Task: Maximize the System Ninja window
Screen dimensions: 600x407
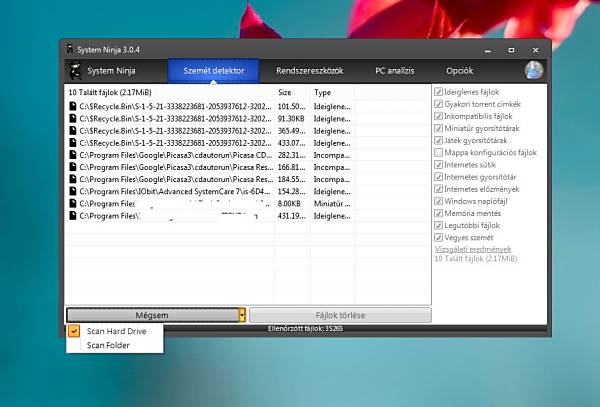Action: coord(511,50)
